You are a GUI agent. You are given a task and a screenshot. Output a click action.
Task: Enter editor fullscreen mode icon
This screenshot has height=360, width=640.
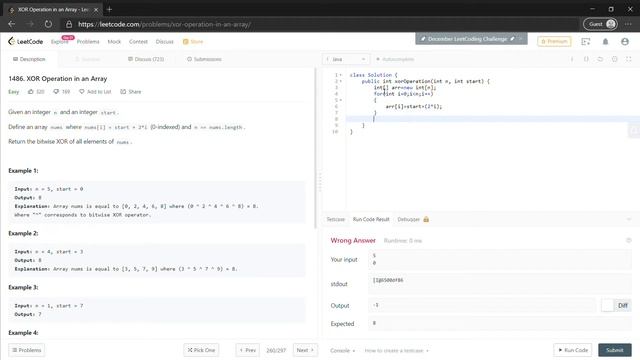[629, 59]
